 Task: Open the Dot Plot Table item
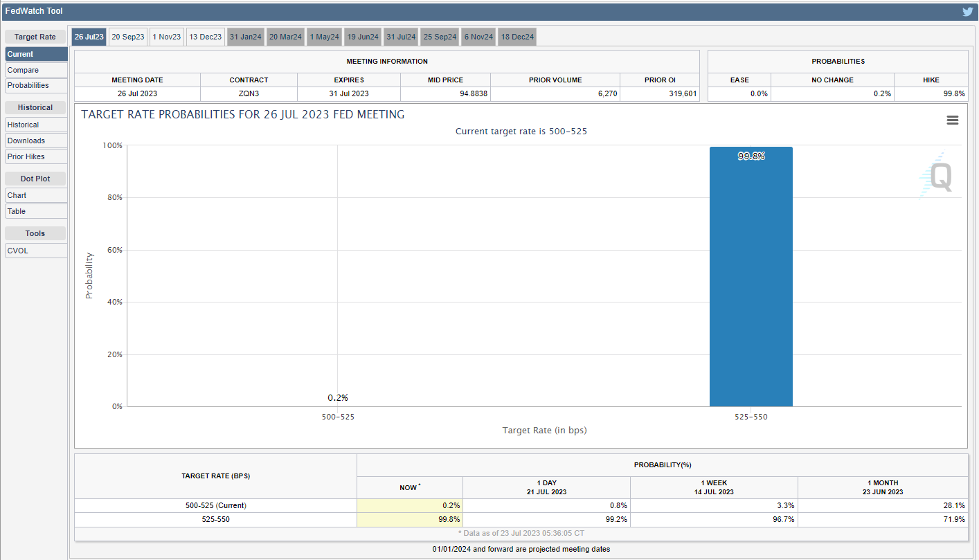pos(36,211)
